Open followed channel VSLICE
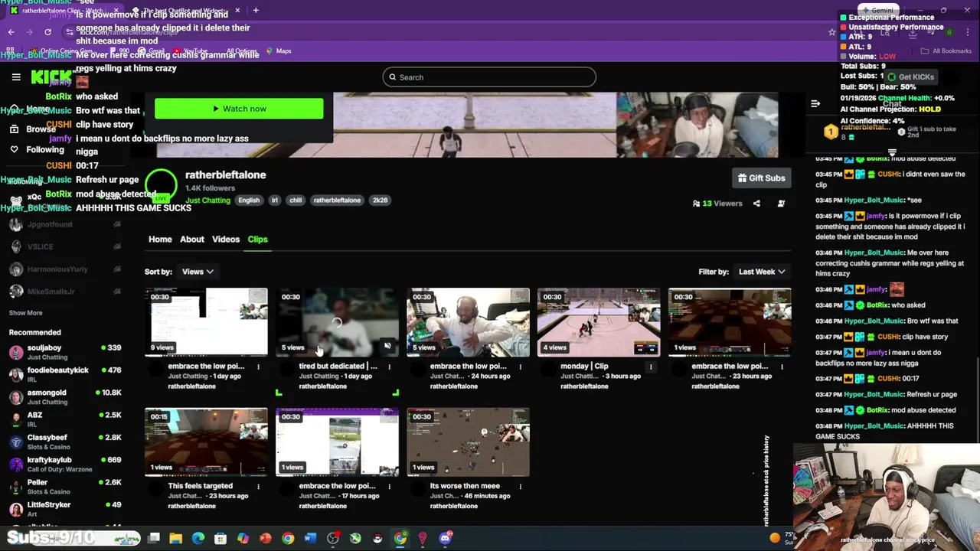 (65, 247)
